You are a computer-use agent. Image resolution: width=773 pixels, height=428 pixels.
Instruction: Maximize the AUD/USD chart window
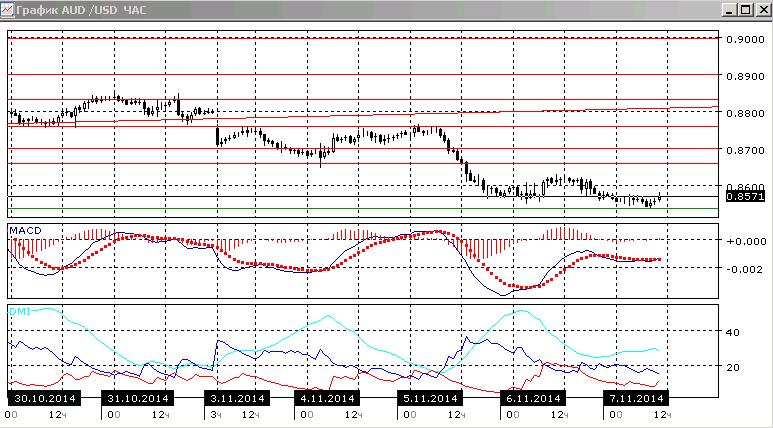(x=746, y=9)
